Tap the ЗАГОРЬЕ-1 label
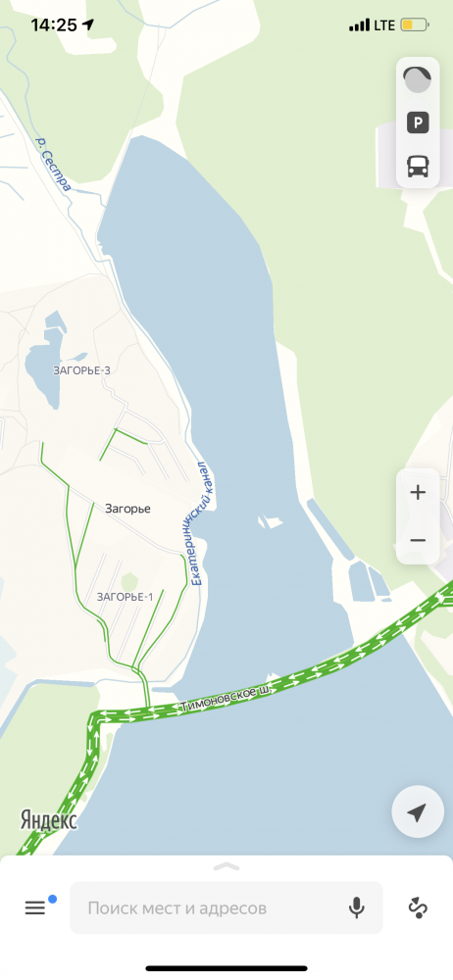The width and height of the screenshot is (453, 980). (126, 597)
